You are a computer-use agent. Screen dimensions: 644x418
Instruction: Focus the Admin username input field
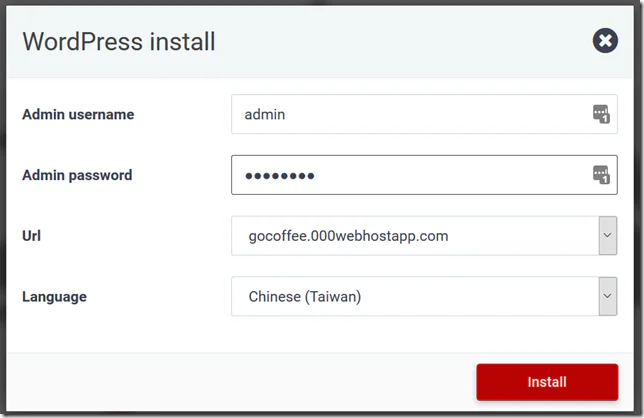[424, 114]
